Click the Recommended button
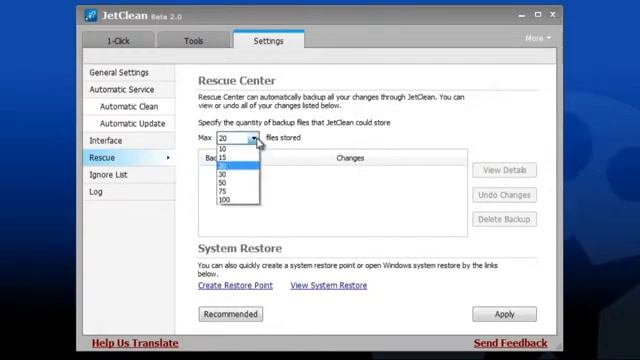 point(231,314)
